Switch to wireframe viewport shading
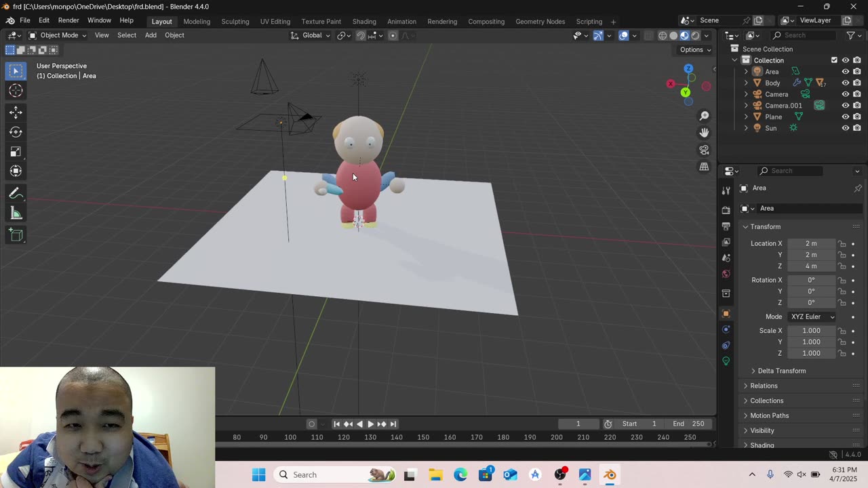The height and width of the screenshot is (488, 868). pos(663,35)
